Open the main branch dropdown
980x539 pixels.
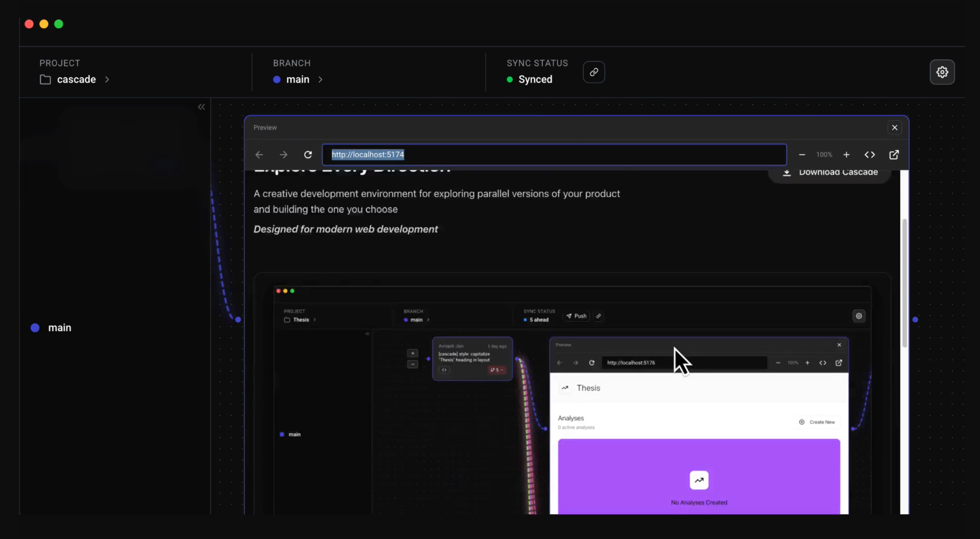click(298, 80)
